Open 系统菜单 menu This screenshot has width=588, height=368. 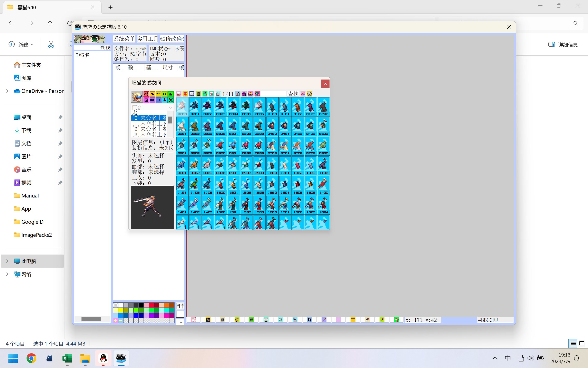(124, 39)
